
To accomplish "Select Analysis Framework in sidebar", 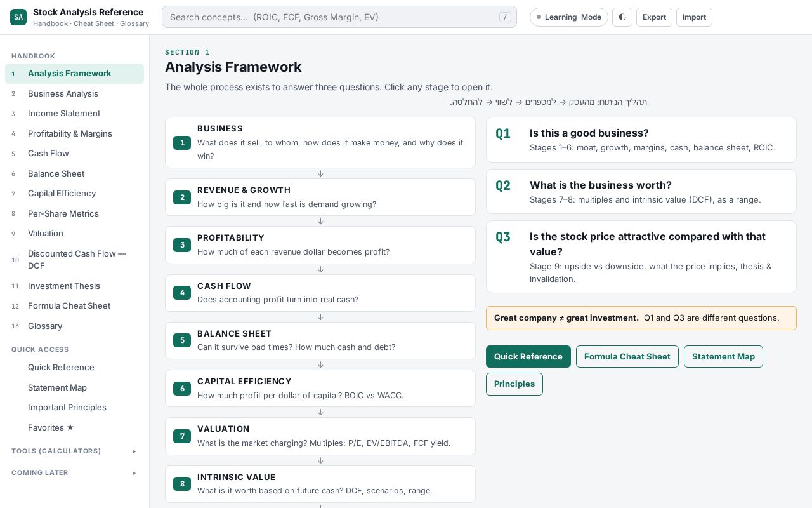I will pyautogui.click(x=74, y=74).
